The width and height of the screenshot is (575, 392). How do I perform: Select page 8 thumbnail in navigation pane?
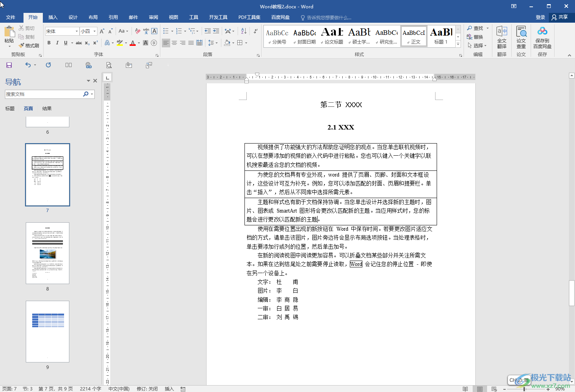click(x=47, y=253)
